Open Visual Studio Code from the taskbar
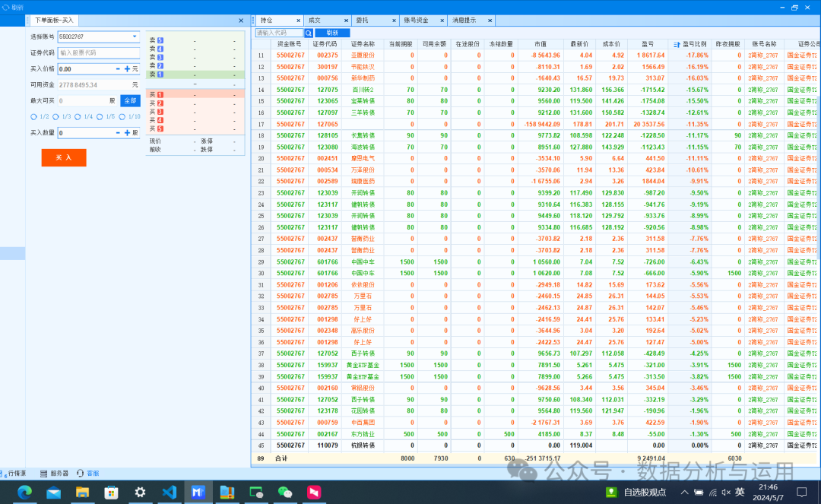The width and height of the screenshot is (821, 504). 169,492
